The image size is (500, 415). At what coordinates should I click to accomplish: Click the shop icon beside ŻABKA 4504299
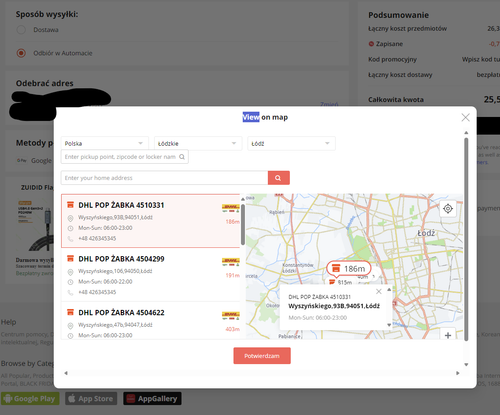click(x=70, y=258)
